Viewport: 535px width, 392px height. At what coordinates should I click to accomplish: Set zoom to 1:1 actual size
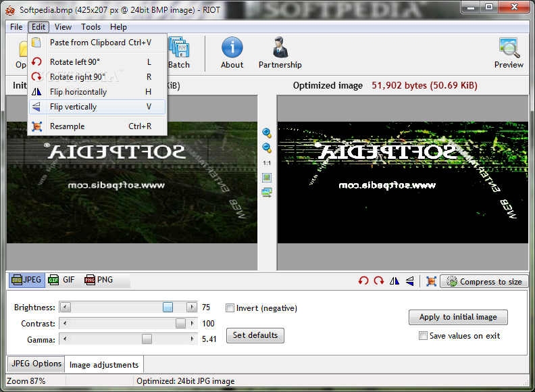(267, 163)
